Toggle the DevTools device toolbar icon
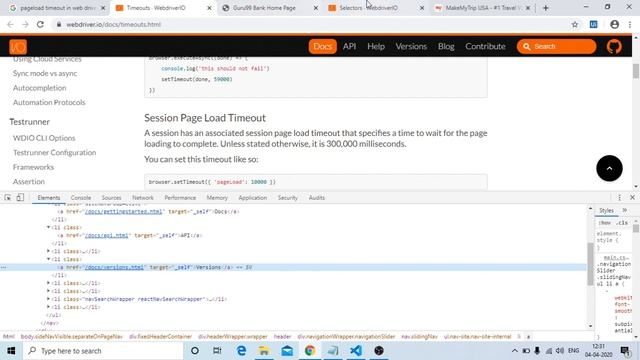This screenshot has width=640, height=360. pos(20,198)
